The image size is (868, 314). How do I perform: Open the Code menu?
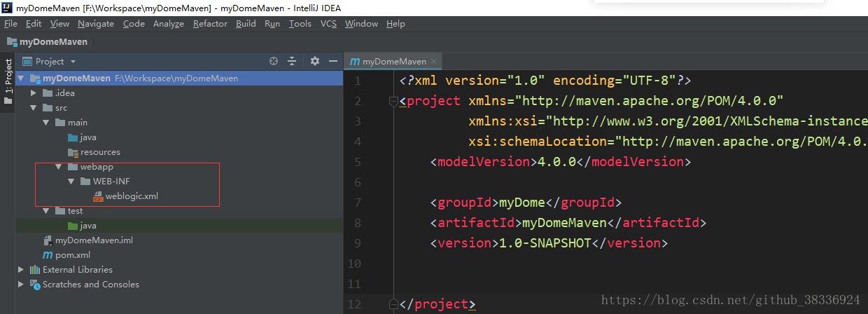pos(134,24)
